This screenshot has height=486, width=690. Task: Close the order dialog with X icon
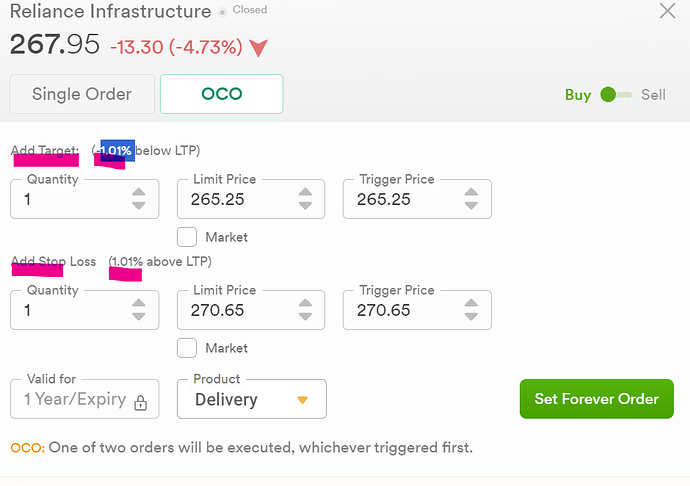tap(667, 11)
